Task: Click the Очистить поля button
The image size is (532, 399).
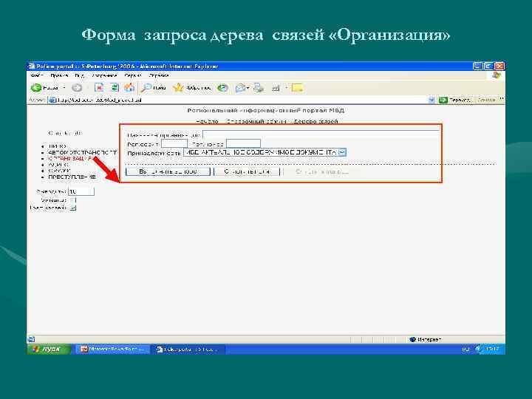Action: pyautogui.click(x=247, y=171)
